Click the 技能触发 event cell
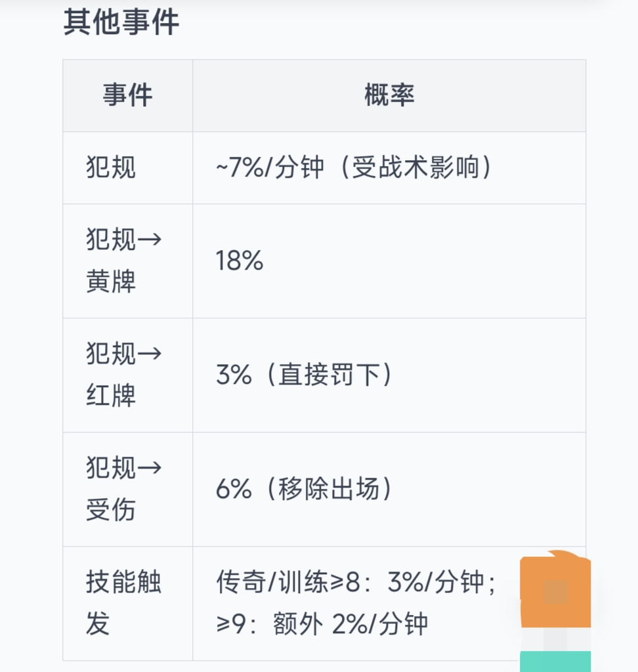Screen dimensions: 638x672 coord(128,604)
